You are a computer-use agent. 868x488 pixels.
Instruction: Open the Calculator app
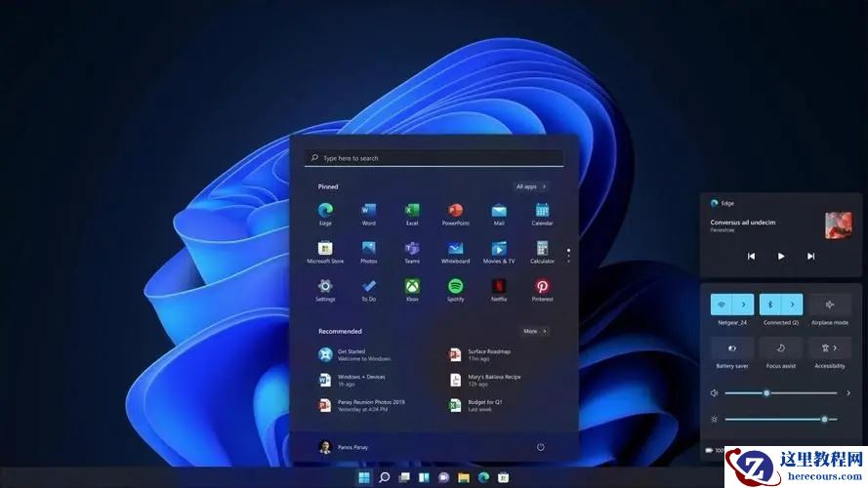(x=542, y=252)
